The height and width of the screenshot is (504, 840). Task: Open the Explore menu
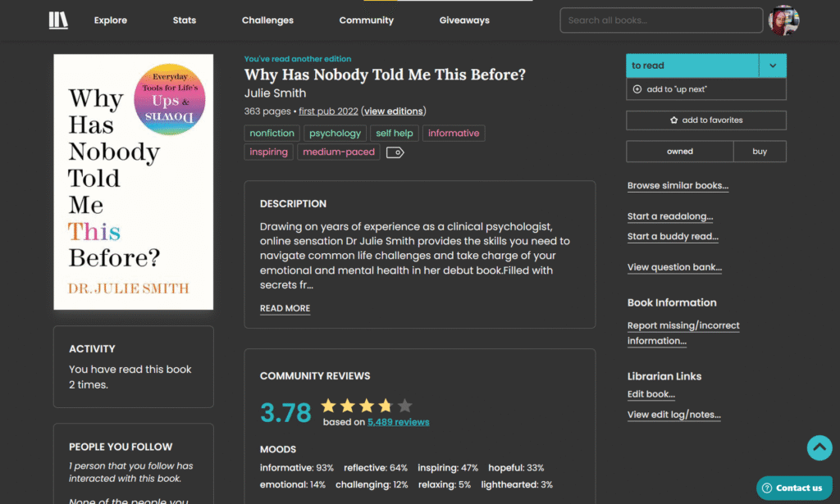click(111, 20)
